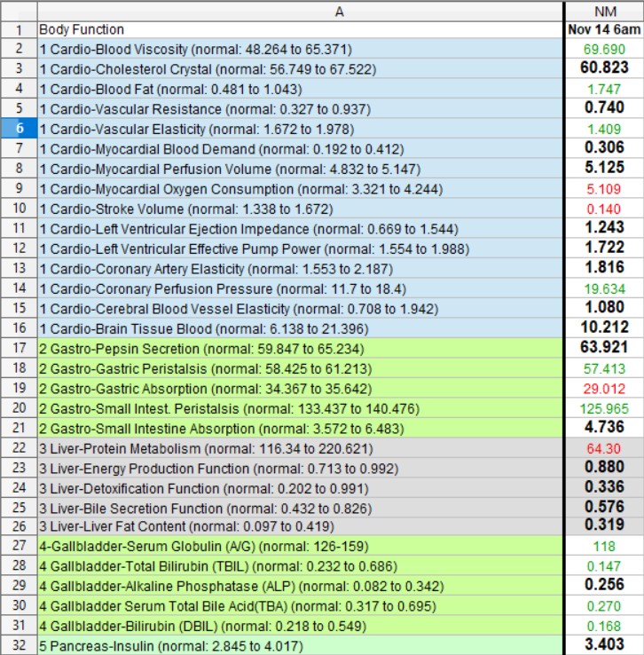Screen dimensions: 644x655
Task: Select the green 125.965 Small Intest. Peristalsis value
Action: [604, 408]
